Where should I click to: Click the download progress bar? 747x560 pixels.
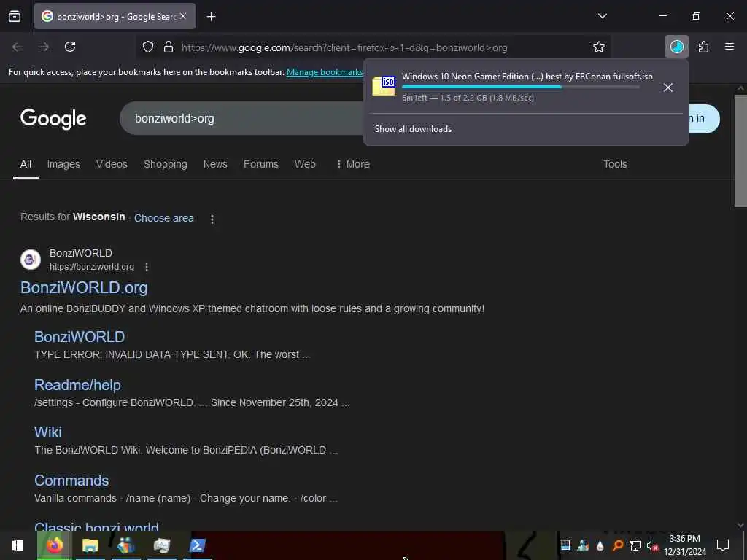[521, 87]
